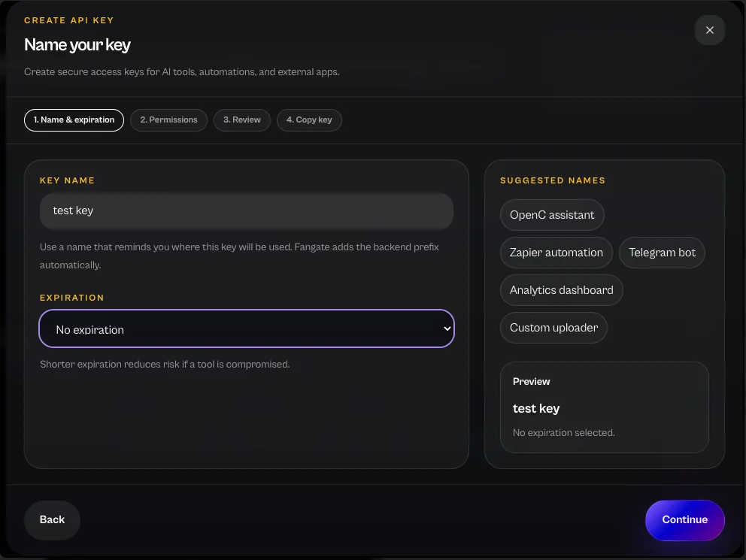746x560 pixels.
Task: Switch to the Copy key step
Action: 309,120
